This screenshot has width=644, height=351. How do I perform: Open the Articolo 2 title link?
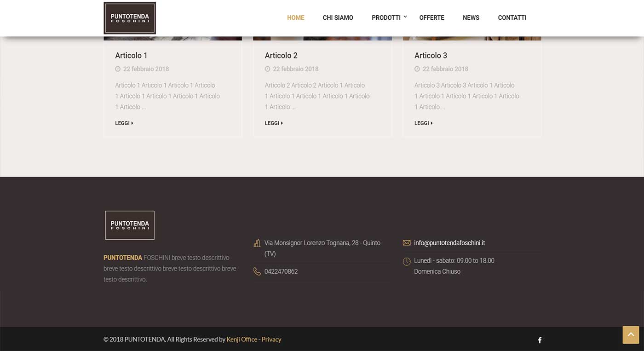281,56
